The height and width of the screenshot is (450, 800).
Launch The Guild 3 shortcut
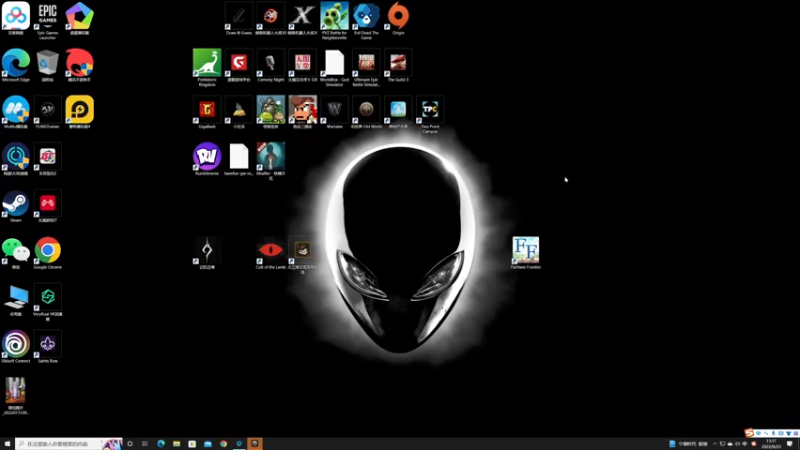[x=398, y=65]
